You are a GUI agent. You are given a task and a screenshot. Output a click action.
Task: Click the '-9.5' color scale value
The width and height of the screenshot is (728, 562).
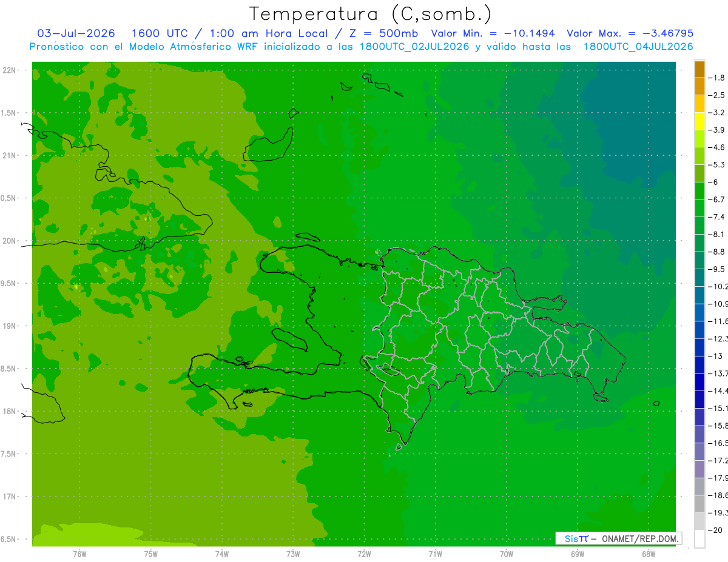(x=716, y=269)
